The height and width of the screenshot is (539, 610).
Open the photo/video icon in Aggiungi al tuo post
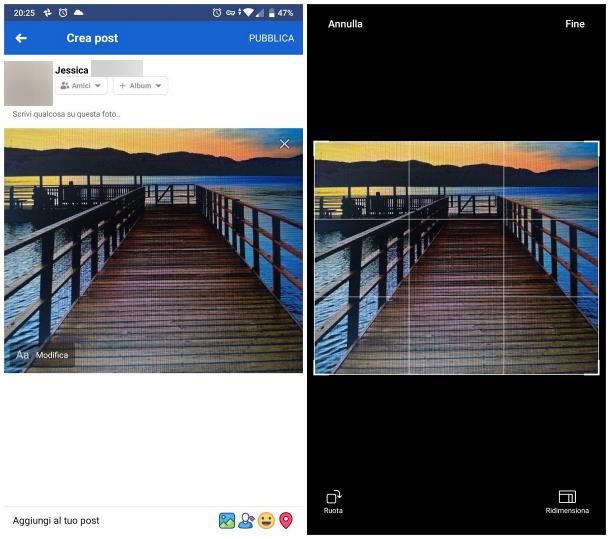point(227,520)
